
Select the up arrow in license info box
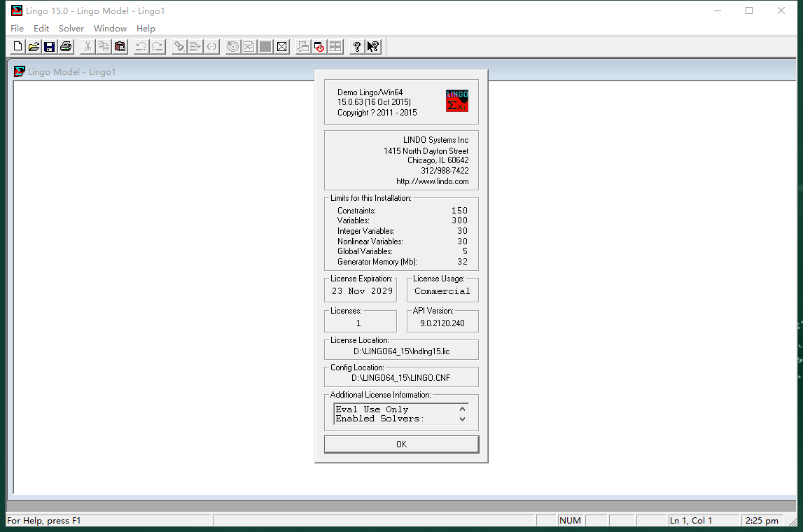pos(463,409)
